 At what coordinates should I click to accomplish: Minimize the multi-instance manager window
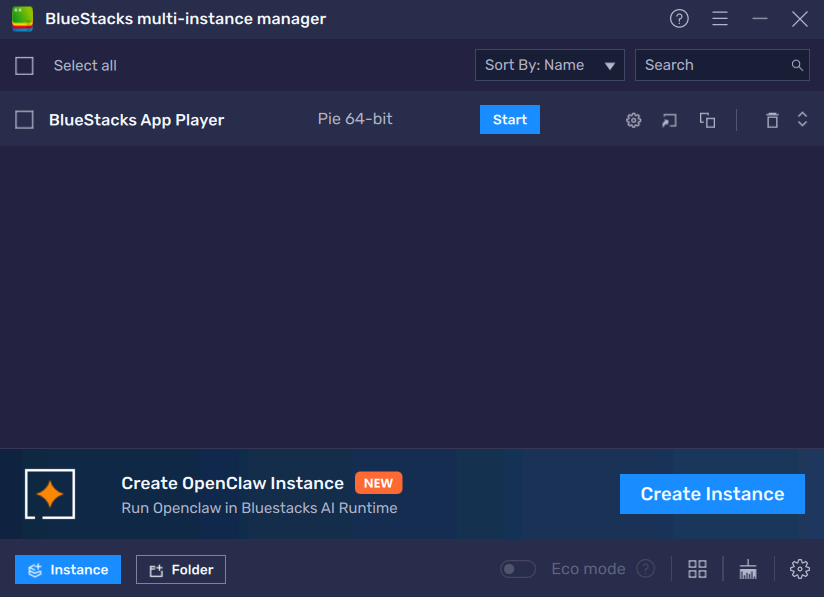tap(759, 19)
